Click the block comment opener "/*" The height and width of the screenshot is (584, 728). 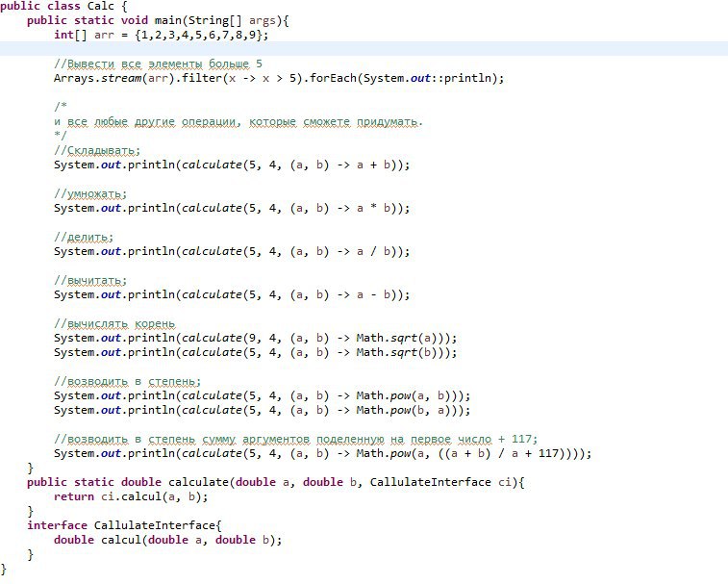[61, 107]
